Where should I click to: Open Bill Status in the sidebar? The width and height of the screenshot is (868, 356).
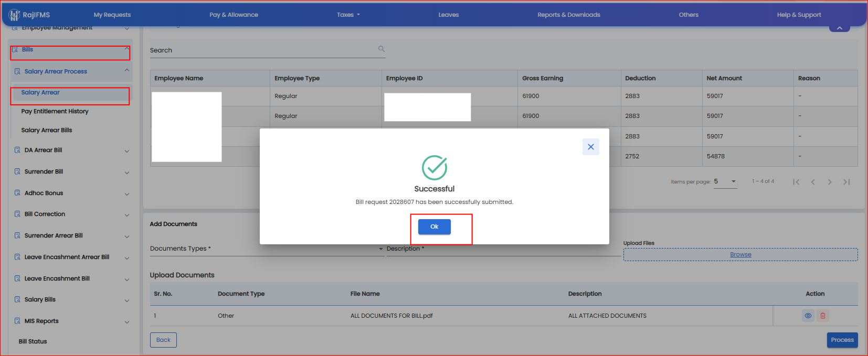(x=33, y=341)
